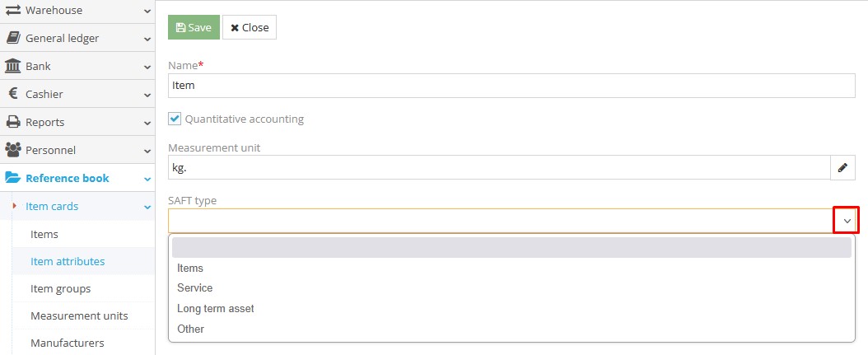The height and width of the screenshot is (355, 868).
Task: Choose Service from the SAFT type list
Action: (195, 288)
